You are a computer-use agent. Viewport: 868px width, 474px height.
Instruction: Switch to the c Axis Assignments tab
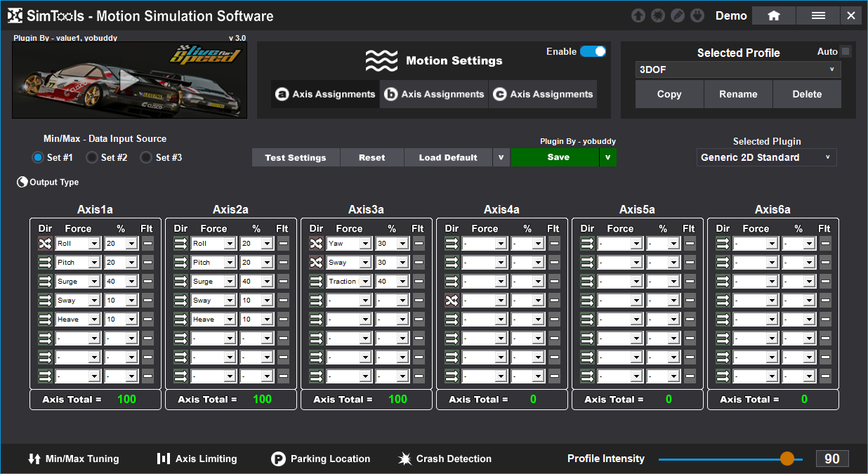[x=543, y=94]
